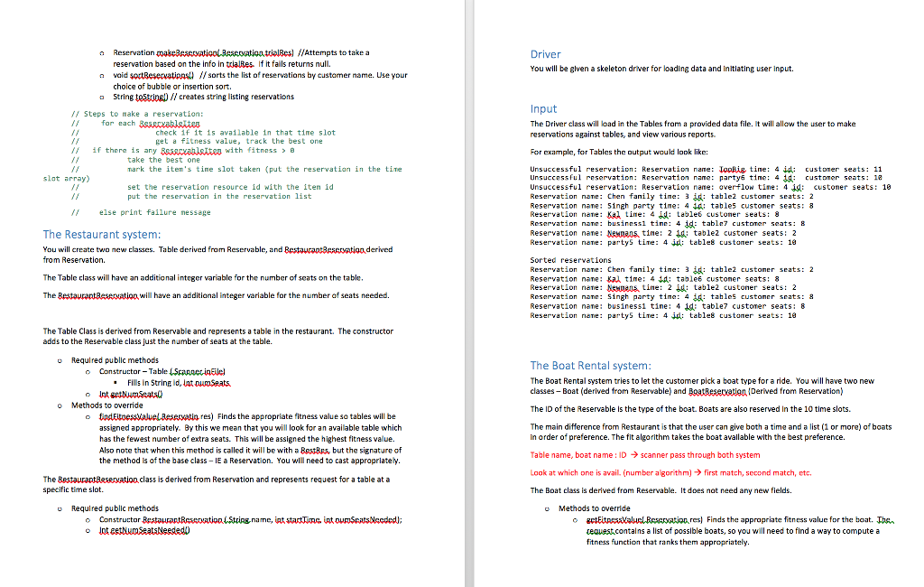The height and width of the screenshot is (587, 924).
Task: Select the bullet 'Required public methods'
Action: pos(117,359)
